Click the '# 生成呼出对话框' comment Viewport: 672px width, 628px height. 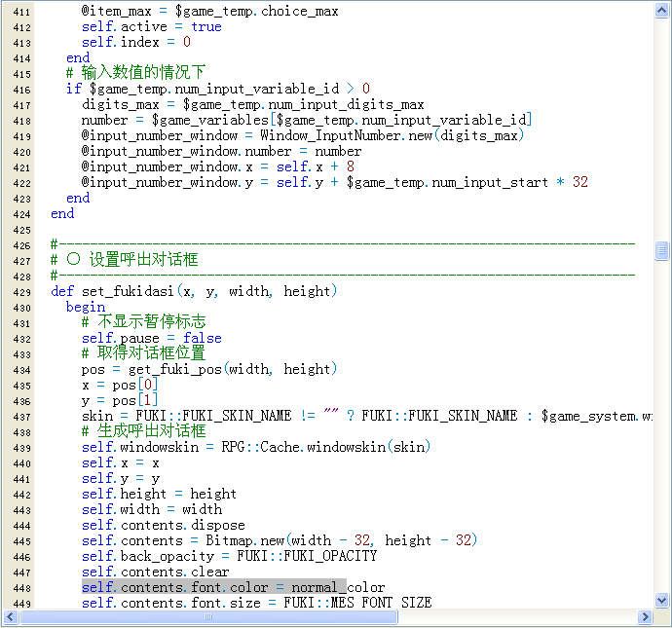[143, 431]
